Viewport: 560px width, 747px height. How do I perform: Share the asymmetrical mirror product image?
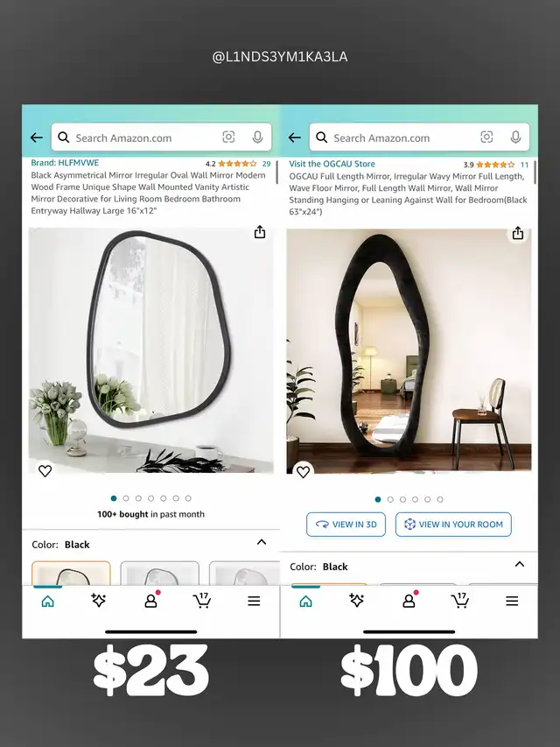click(260, 232)
